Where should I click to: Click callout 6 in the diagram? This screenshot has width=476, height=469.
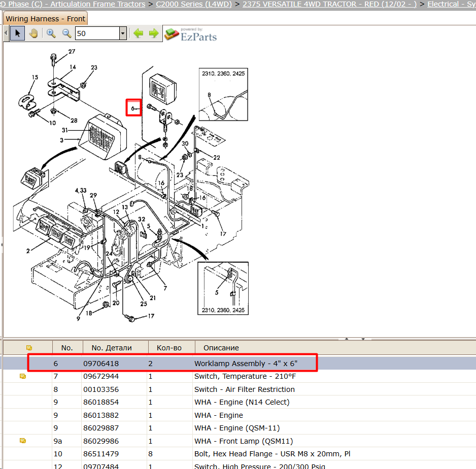[x=133, y=108]
